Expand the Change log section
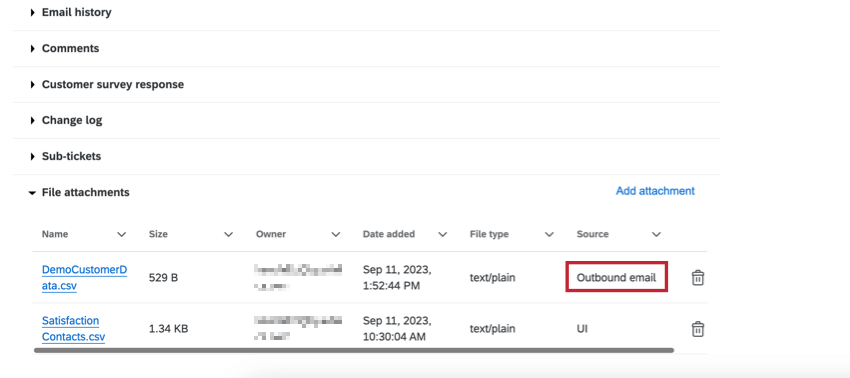This screenshot has height=378, width=850. [x=66, y=120]
